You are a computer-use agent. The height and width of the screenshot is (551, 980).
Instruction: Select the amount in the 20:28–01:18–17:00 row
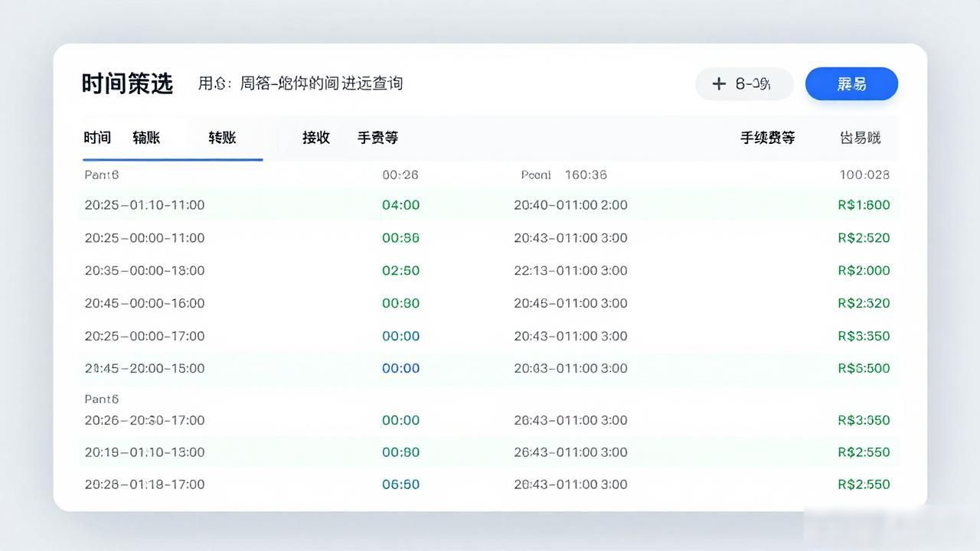pos(864,484)
